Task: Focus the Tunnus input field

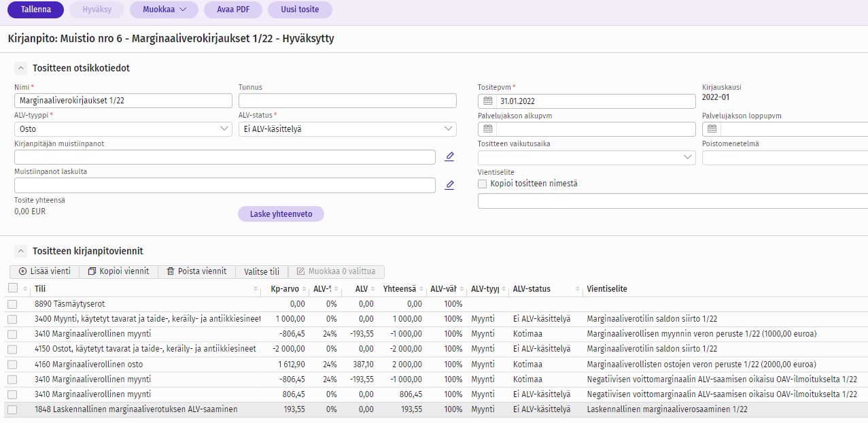Action: pos(347,101)
